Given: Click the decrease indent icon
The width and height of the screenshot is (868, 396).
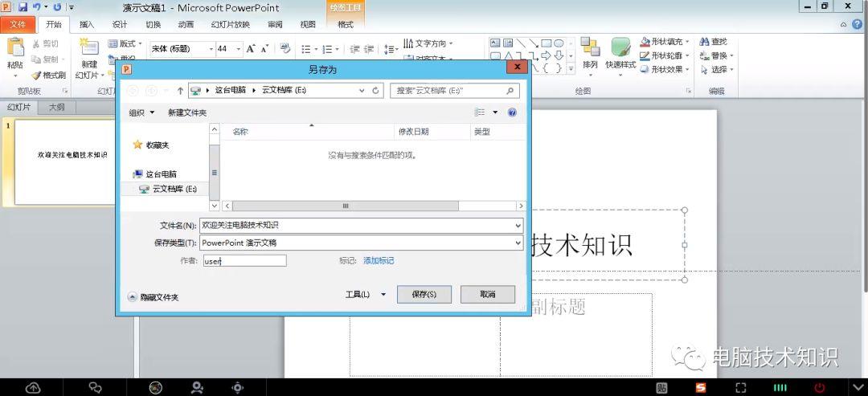Looking at the screenshot, I should tap(355, 49).
